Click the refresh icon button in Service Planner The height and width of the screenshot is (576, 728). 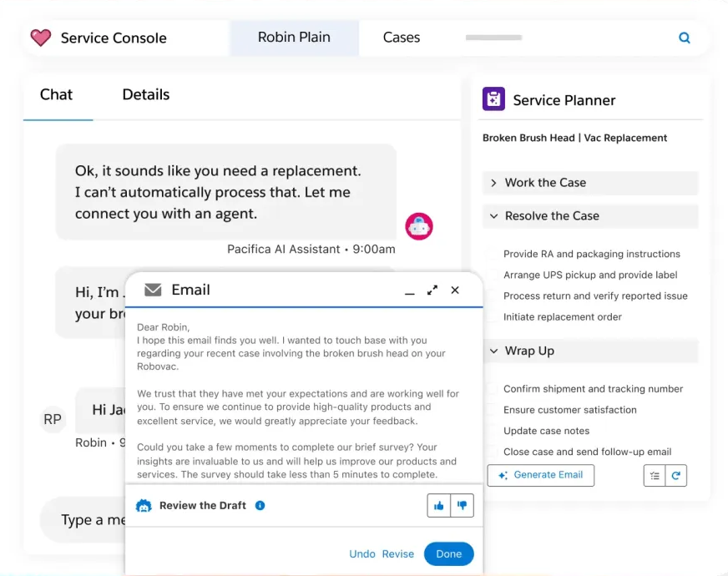click(x=676, y=476)
